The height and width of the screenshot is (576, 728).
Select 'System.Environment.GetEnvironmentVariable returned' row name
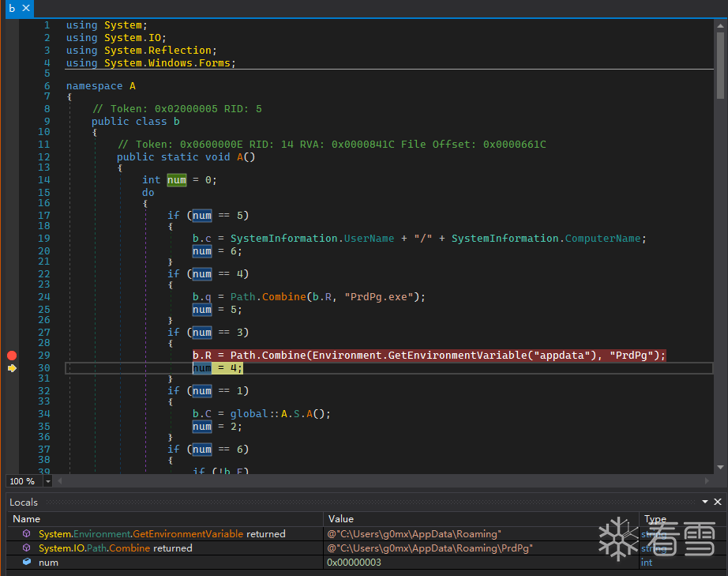pos(162,534)
